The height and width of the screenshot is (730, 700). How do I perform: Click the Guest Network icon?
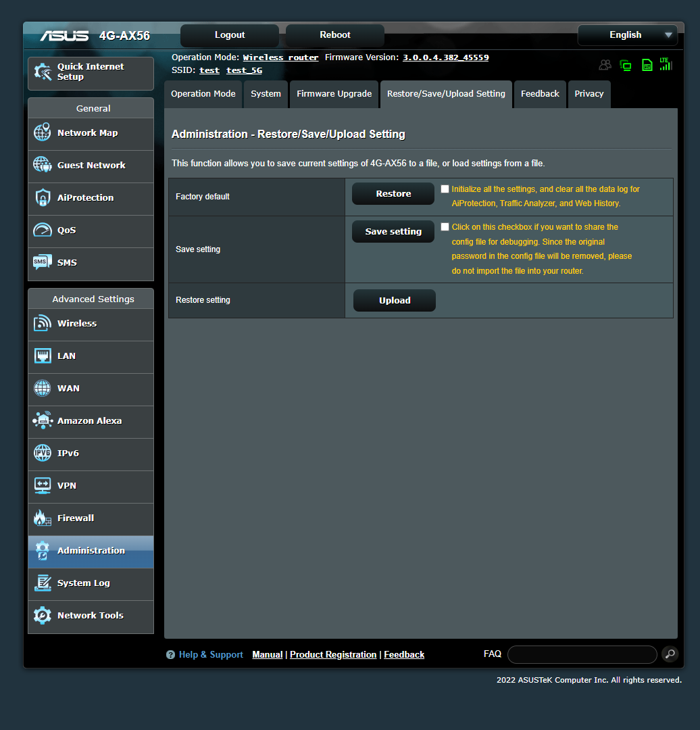tap(43, 164)
